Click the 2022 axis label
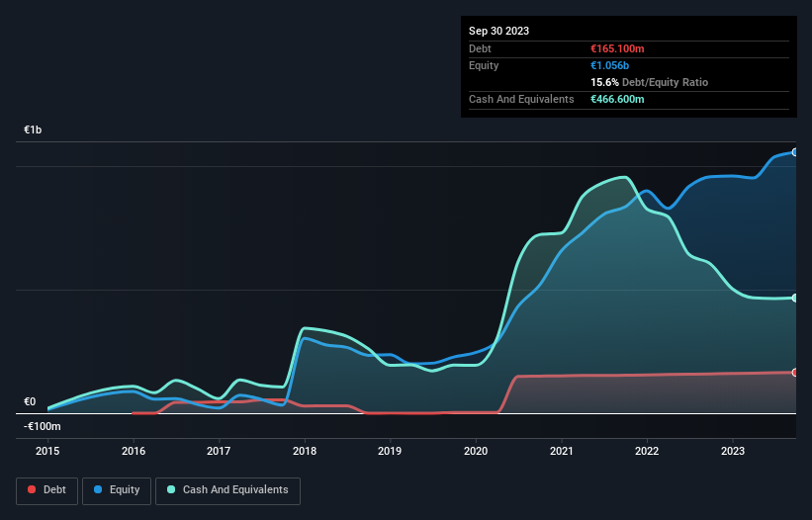This screenshot has height=520, width=812. point(647,451)
